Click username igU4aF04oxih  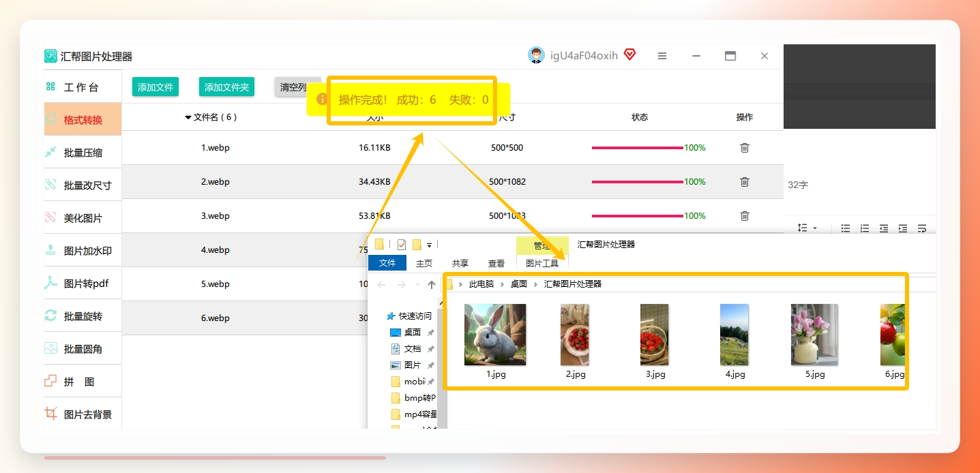[584, 56]
